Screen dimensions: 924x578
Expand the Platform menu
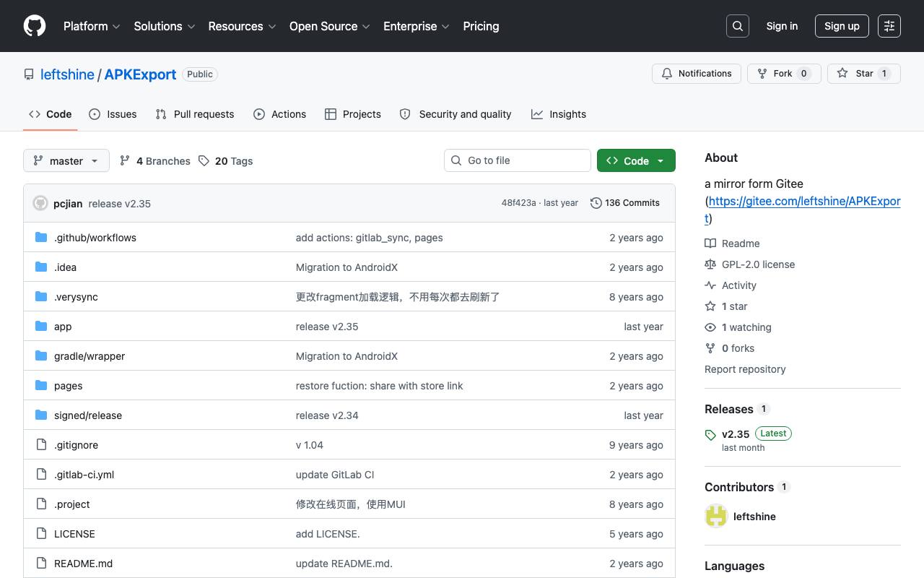click(x=92, y=26)
